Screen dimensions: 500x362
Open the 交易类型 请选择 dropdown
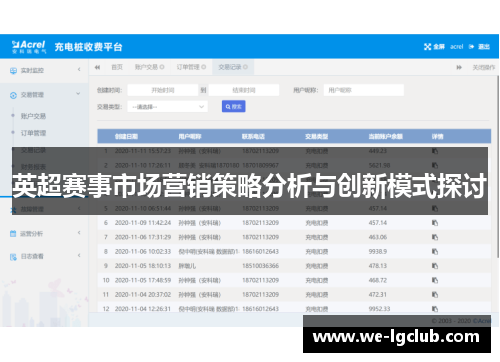(x=168, y=107)
